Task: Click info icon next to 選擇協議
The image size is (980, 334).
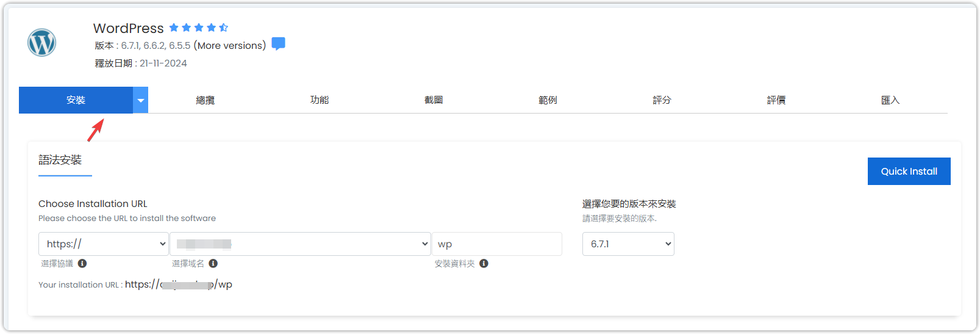Action: coord(82,263)
